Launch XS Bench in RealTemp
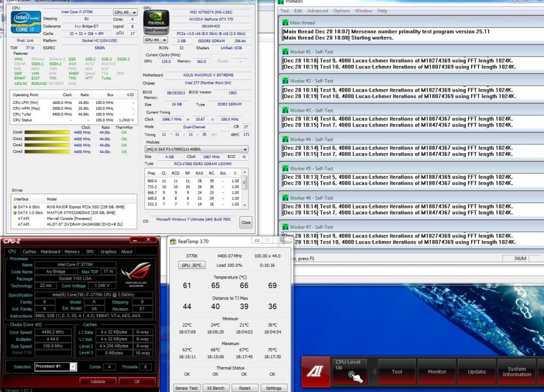Screen dimensions: 544x392 coord(216,388)
